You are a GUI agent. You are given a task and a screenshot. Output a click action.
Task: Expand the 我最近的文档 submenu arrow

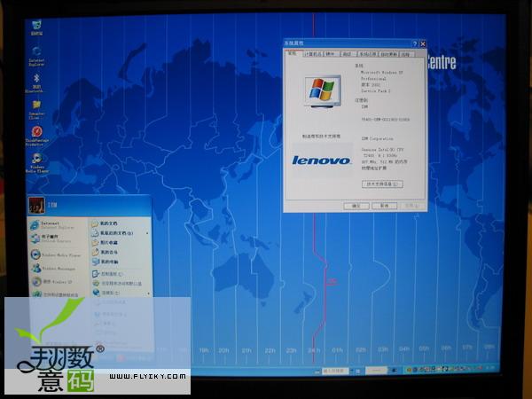click(x=147, y=233)
